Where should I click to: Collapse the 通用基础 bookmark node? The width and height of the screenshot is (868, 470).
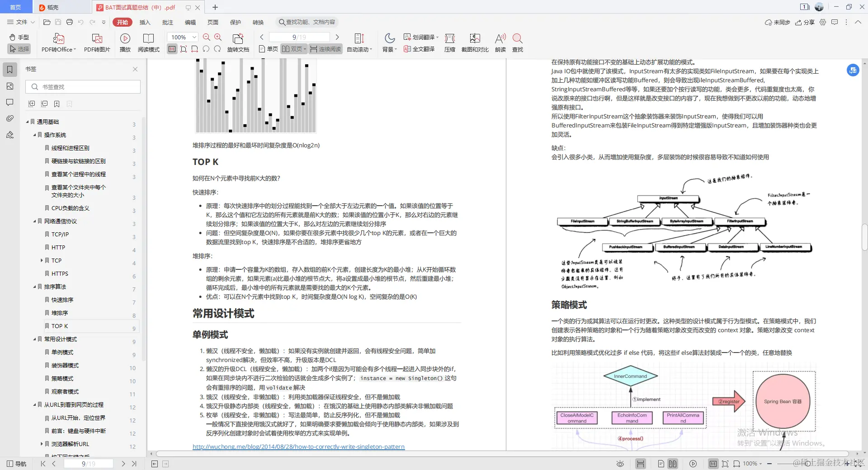point(28,122)
